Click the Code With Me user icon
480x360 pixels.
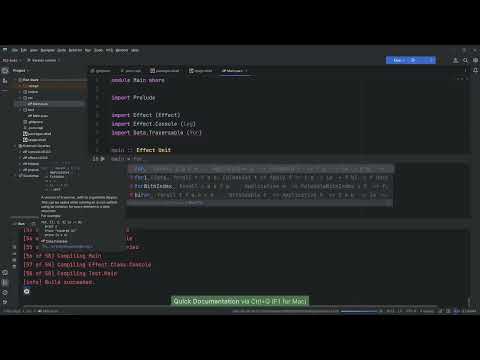point(455,60)
